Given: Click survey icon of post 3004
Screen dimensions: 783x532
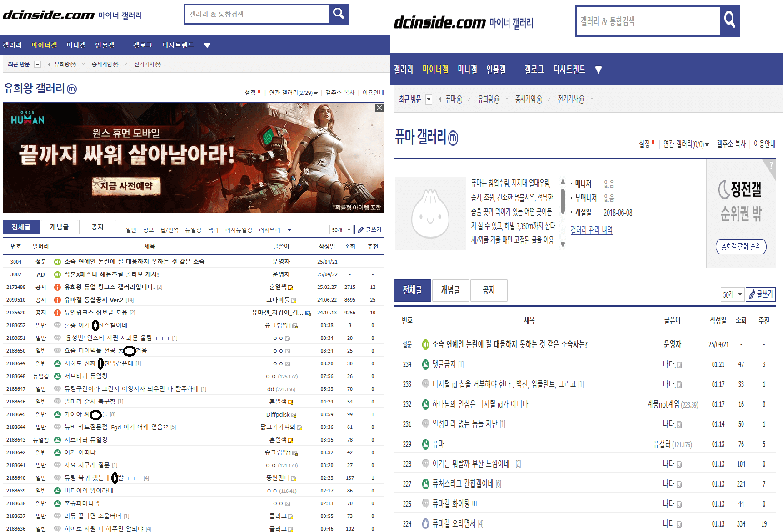Looking at the screenshot, I should click(58, 262).
